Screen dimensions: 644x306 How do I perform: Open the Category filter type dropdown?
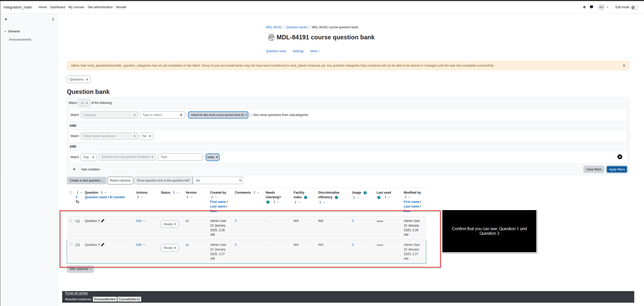pyautogui.click(x=109, y=115)
